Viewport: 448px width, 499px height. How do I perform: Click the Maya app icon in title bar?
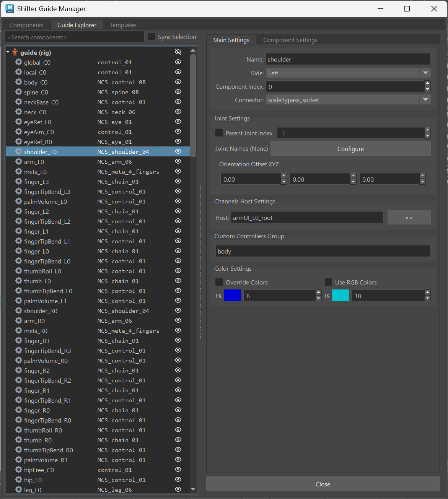[10, 8]
